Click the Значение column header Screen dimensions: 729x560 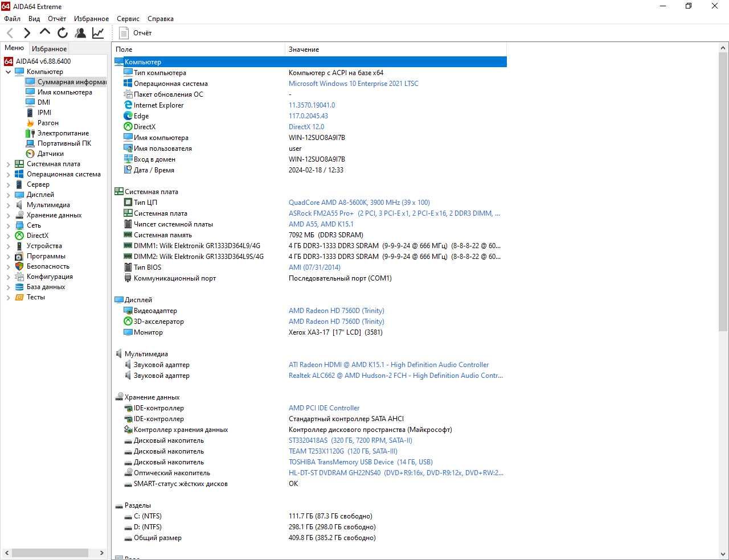pos(395,50)
